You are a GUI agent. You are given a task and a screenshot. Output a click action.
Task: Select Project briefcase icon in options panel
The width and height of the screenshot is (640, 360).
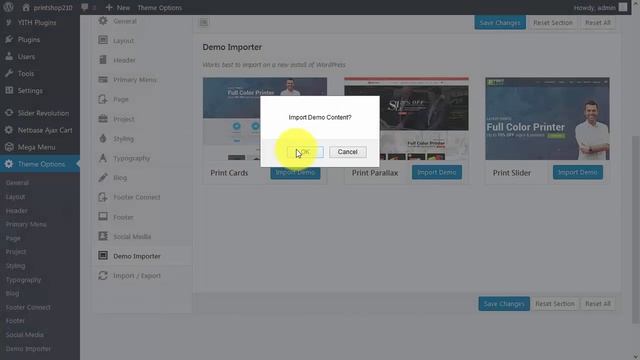point(103,118)
